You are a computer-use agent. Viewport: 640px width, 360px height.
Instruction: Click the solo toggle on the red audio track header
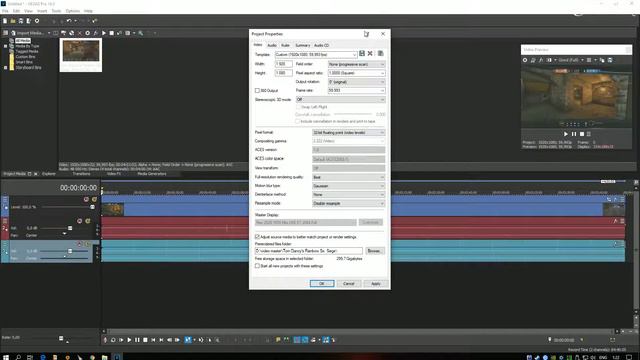pos(87,221)
